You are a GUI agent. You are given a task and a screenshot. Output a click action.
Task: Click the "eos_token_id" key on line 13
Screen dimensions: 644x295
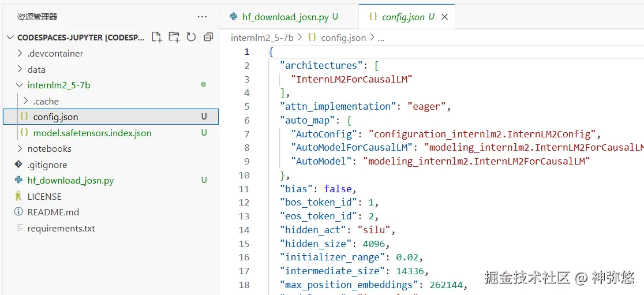tap(319, 216)
